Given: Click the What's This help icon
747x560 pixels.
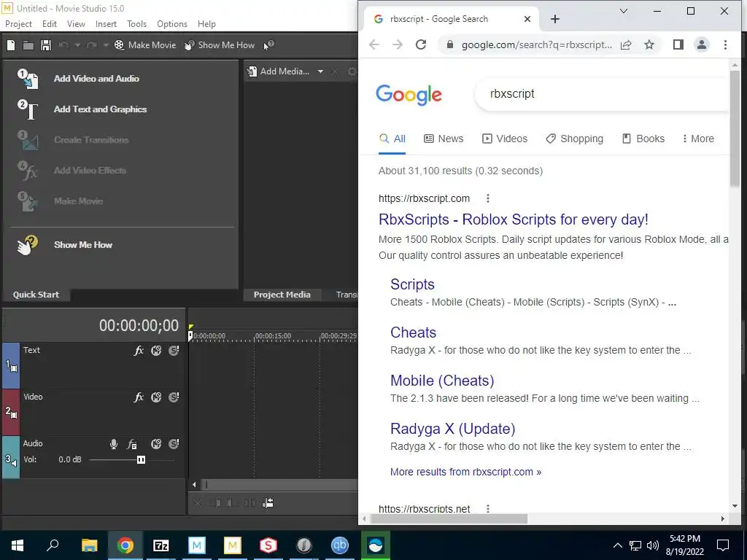Looking at the screenshot, I should point(269,45).
